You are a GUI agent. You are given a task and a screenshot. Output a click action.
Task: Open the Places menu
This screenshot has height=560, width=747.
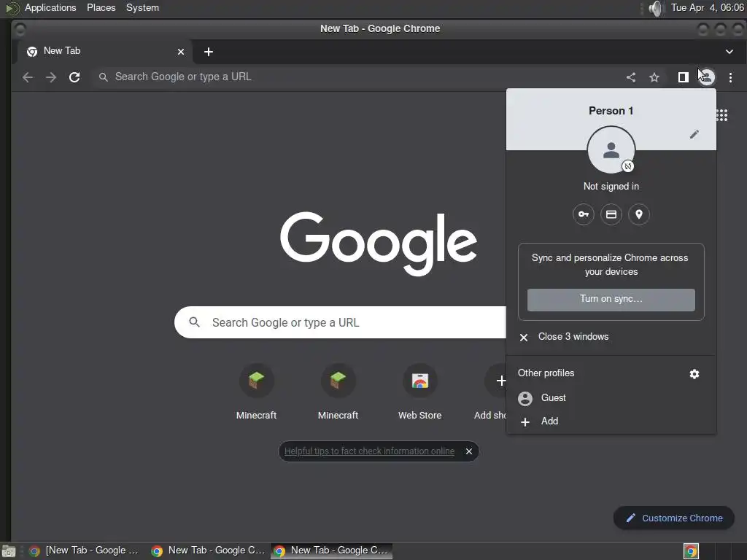click(101, 7)
